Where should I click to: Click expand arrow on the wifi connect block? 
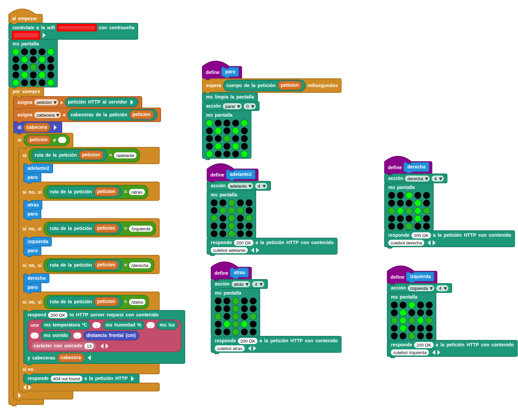[44, 35]
